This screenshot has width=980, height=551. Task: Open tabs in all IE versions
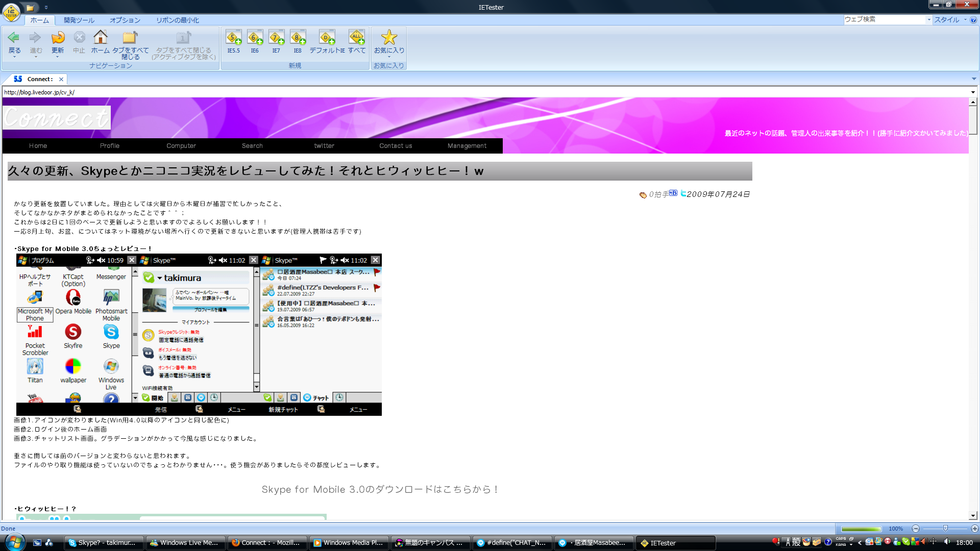point(357,37)
